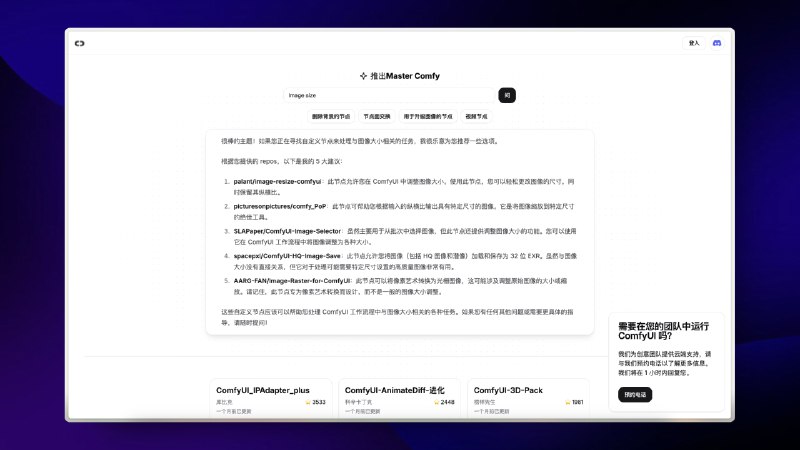Select the 视频节点 suggestion chip
The width and height of the screenshot is (800, 450).
tap(476, 116)
